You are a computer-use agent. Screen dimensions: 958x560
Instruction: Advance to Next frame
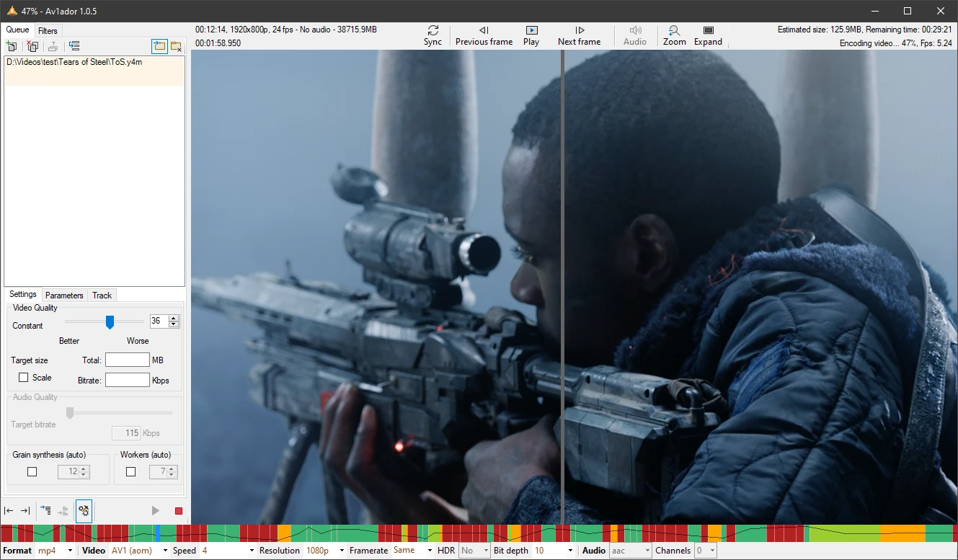pos(579,36)
